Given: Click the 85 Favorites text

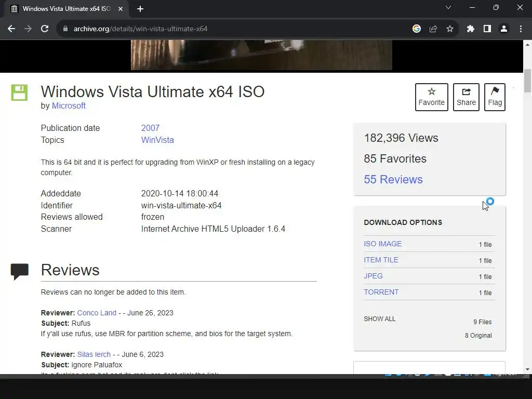Looking at the screenshot, I should [395, 159].
